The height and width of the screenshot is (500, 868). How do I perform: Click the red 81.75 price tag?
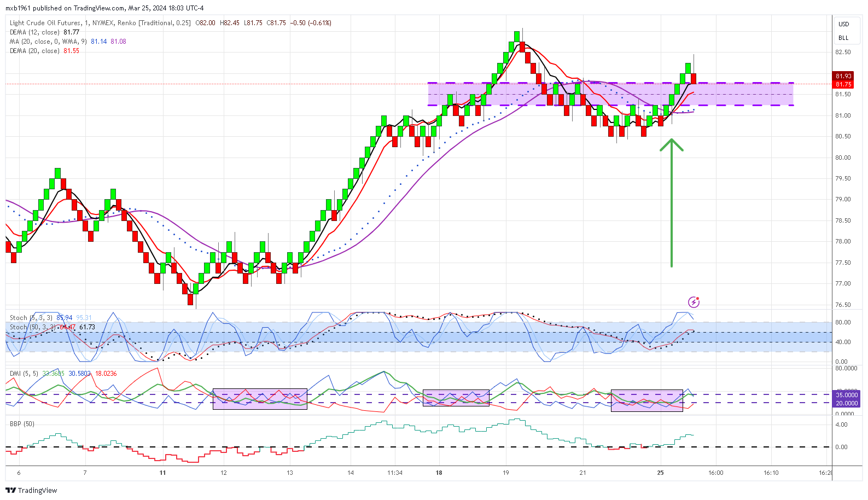click(x=843, y=84)
